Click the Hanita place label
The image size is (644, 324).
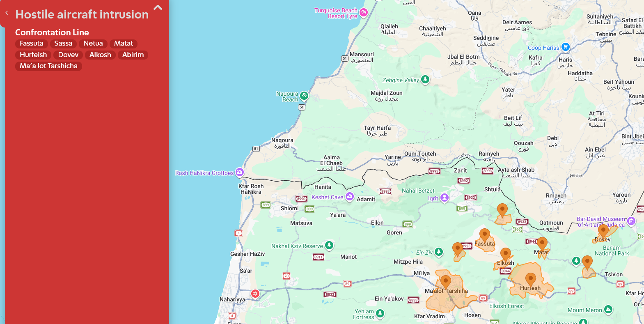tap(323, 187)
